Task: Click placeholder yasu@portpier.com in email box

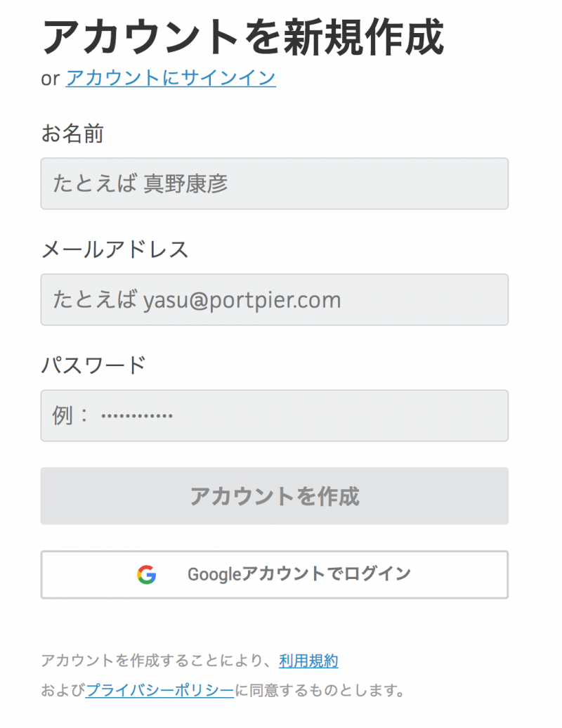Action: click(x=242, y=300)
